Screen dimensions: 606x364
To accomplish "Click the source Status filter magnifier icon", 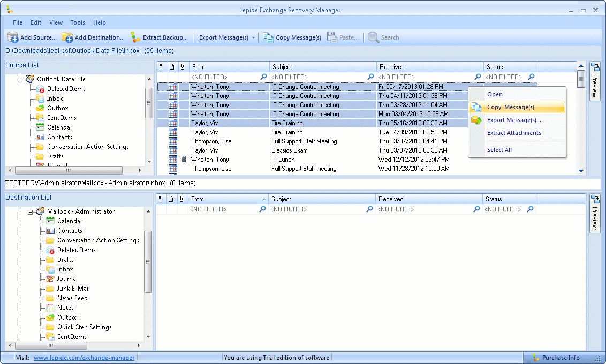I will [532, 77].
